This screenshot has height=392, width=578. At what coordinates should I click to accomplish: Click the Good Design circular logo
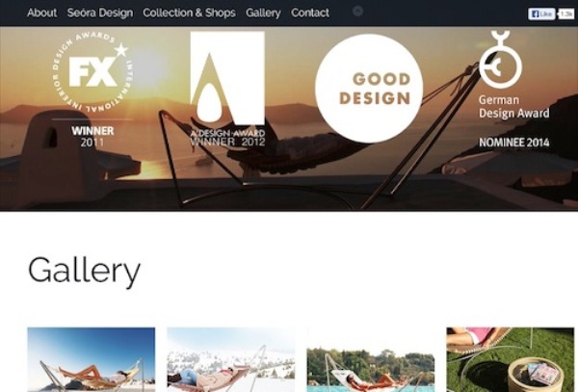click(x=369, y=89)
